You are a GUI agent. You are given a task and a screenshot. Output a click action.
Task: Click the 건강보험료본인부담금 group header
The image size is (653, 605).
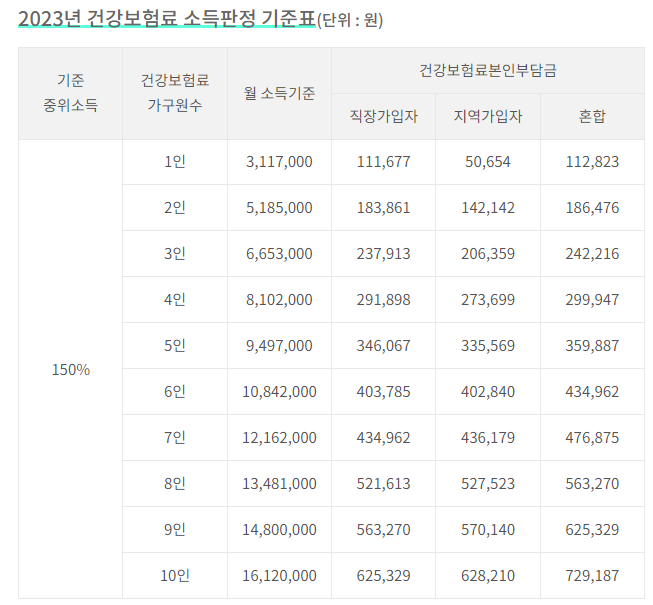(x=488, y=70)
